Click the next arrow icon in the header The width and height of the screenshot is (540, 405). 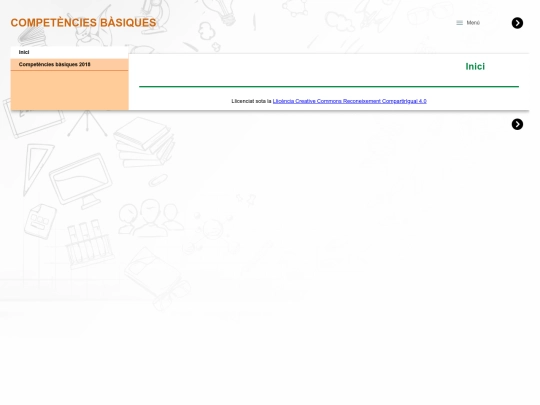point(517,23)
